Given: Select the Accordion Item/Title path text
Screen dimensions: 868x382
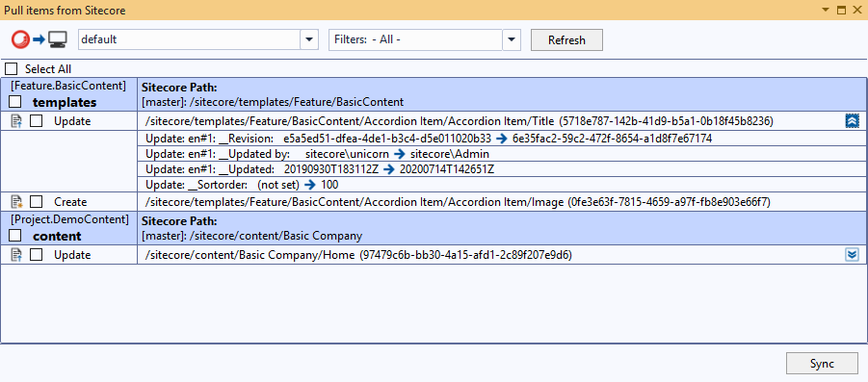Looking at the screenshot, I should click(459, 121).
